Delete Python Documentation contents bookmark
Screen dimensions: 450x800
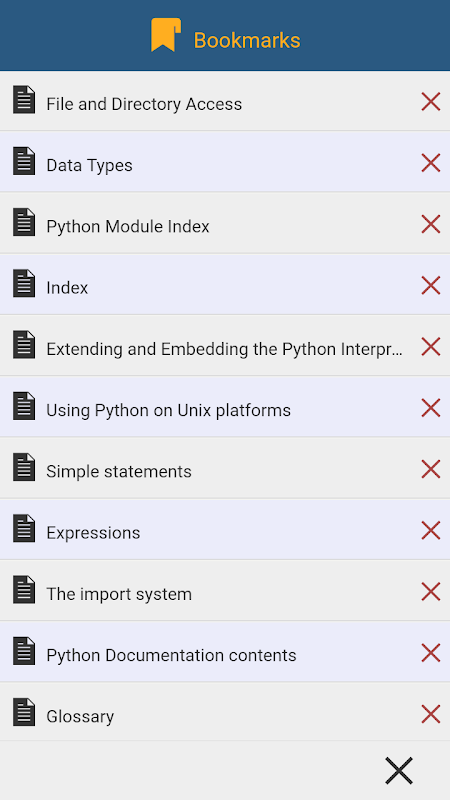[431, 653]
